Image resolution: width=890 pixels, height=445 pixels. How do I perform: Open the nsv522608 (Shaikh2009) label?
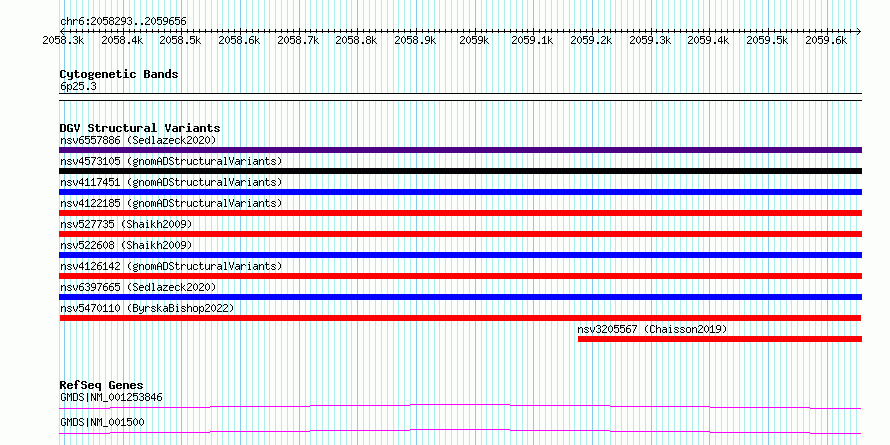click(x=126, y=245)
